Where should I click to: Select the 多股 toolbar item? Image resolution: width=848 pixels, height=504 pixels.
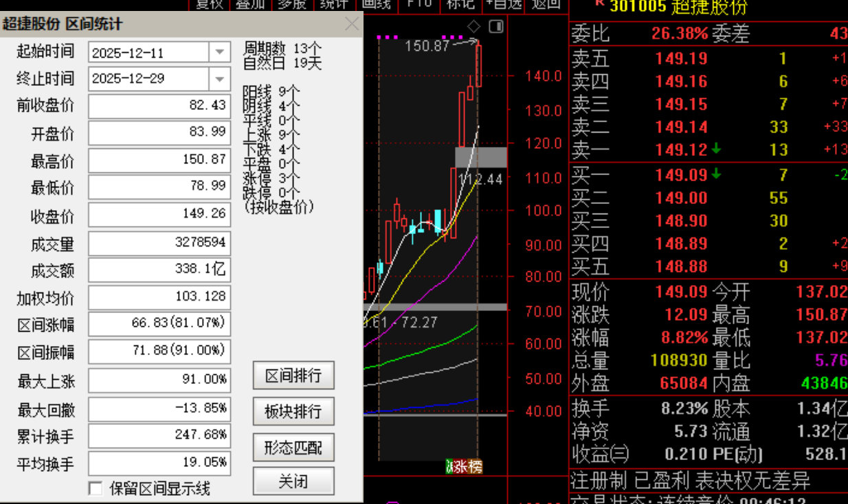click(291, 3)
